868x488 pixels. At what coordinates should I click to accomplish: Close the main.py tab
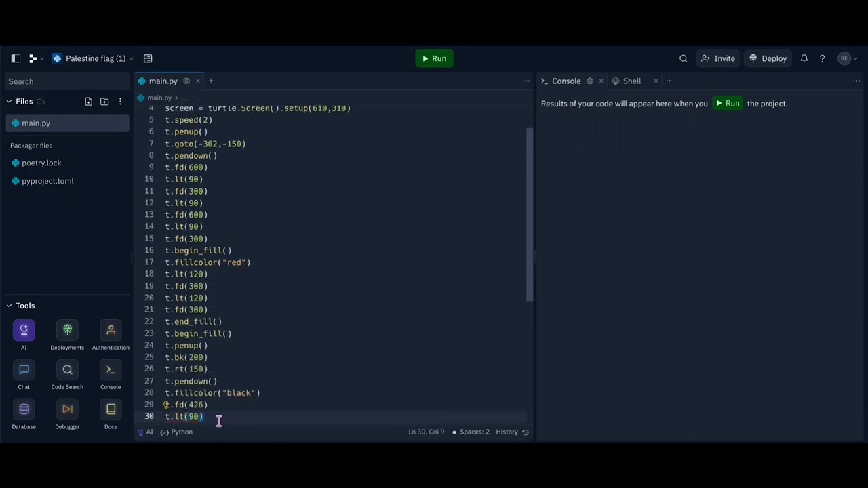coord(198,81)
